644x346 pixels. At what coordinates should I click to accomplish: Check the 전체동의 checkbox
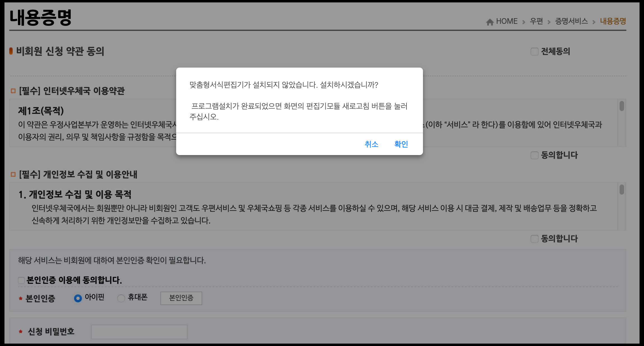coord(534,52)
